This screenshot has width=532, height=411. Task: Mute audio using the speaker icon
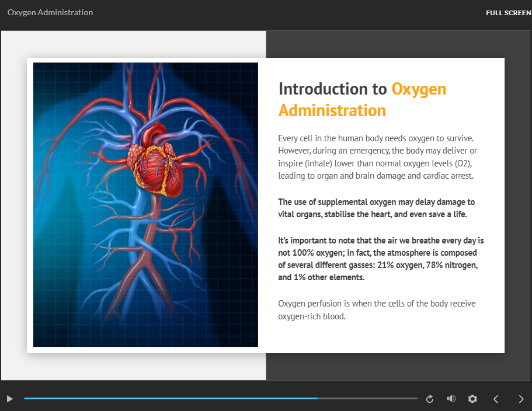point(451,399)
